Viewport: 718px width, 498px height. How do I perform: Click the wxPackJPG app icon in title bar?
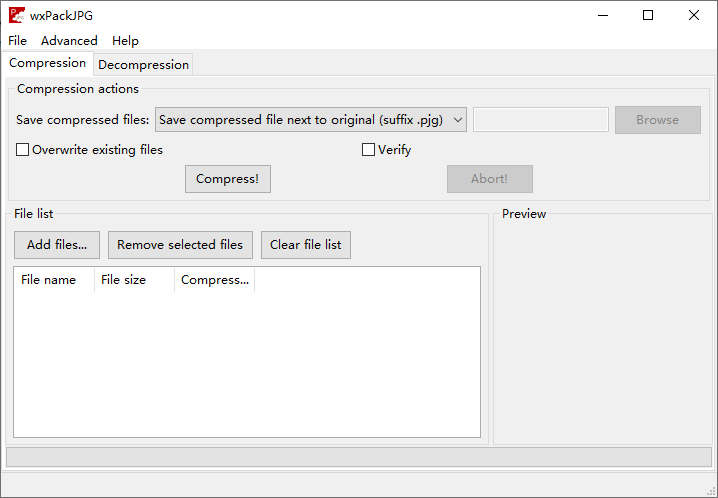point(17,15)
